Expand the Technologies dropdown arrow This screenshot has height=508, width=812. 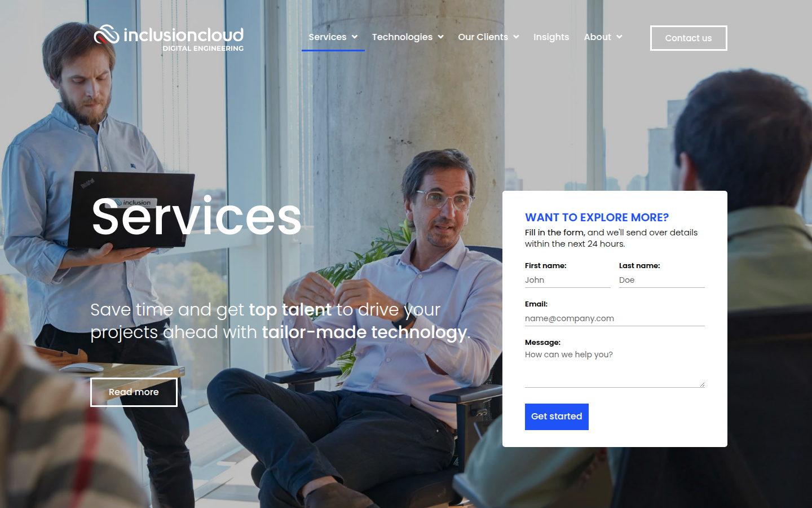441,37
